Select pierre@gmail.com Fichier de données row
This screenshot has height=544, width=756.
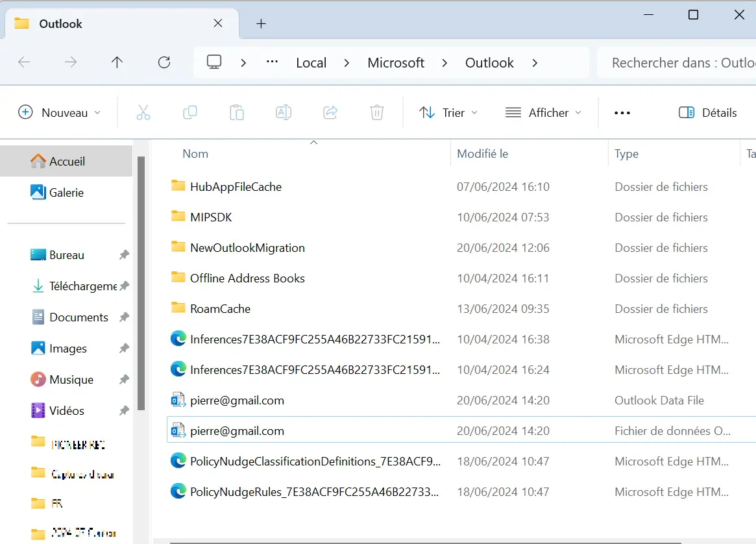[461, 430]
